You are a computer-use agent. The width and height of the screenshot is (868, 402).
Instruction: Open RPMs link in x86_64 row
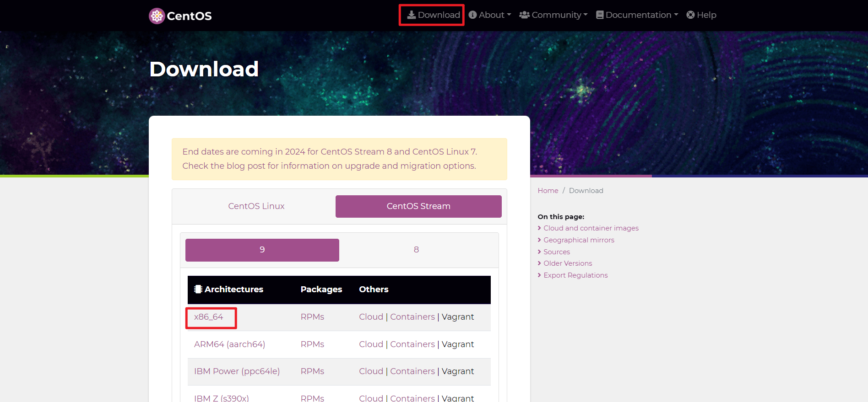coord(312,317)
